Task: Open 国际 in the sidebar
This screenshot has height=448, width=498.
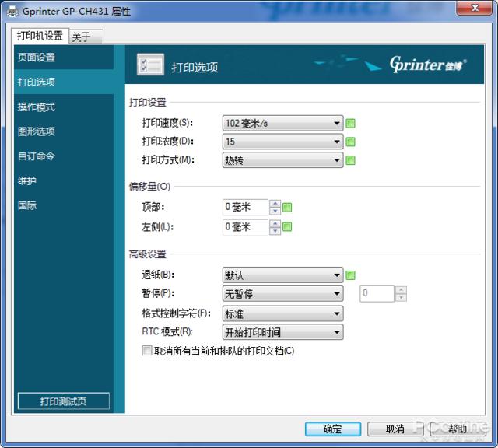Action: 64,205
